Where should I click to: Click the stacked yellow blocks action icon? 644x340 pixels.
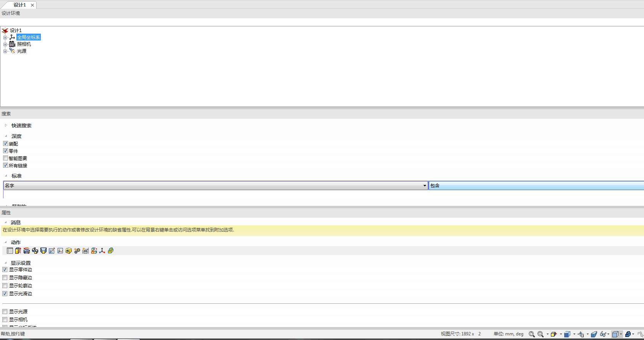pyautogui.click(x=111, y=251)
